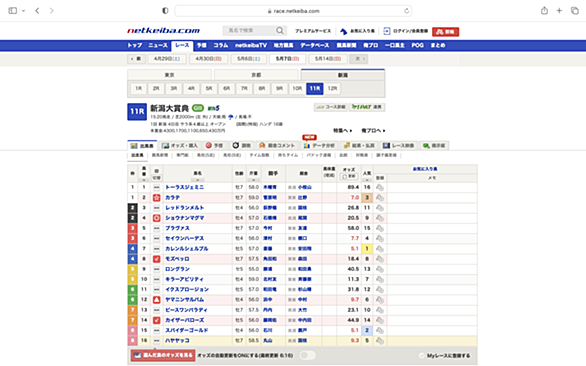The height and width of the screenshot is (366, 586).
Task: Open sort dropdown under horse name column
Action: (x=197, y=180)
